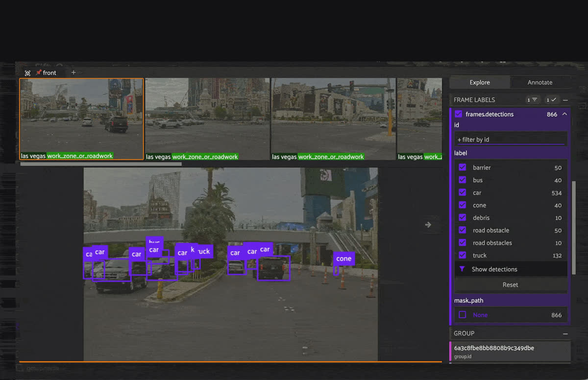The width and height of the screenshot is (588, 380).
Task: Click the carousel horizontal scrollbar
Action: 101,164
